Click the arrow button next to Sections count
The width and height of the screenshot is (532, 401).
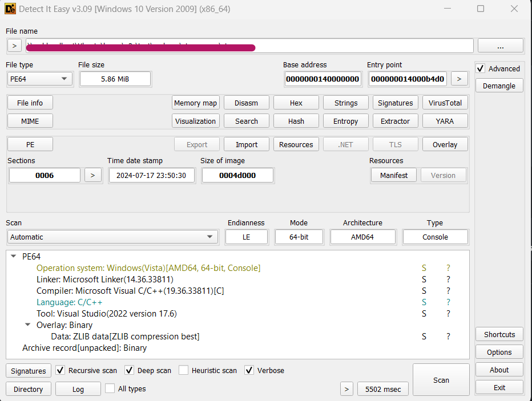coord(93,175)
